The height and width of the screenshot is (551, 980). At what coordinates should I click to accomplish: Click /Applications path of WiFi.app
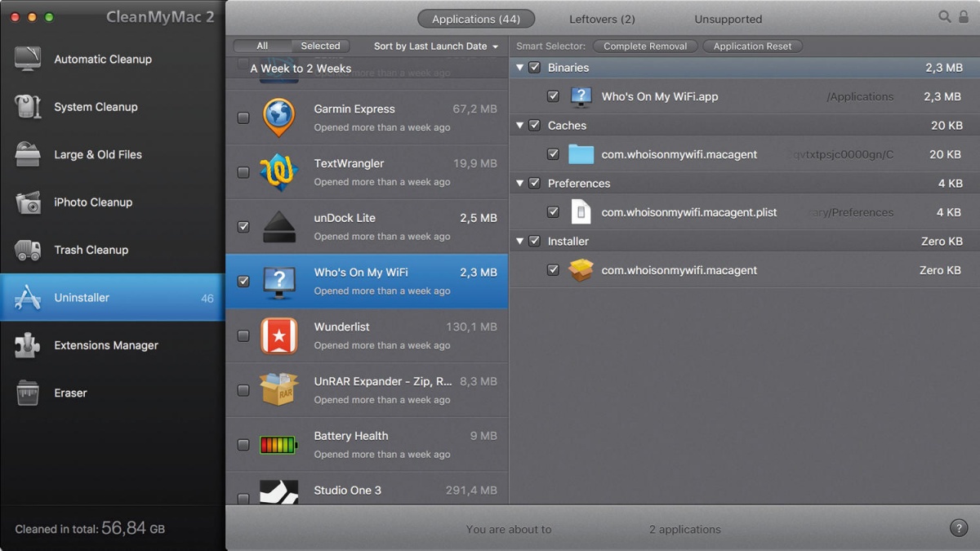click(x=860, y=96)
